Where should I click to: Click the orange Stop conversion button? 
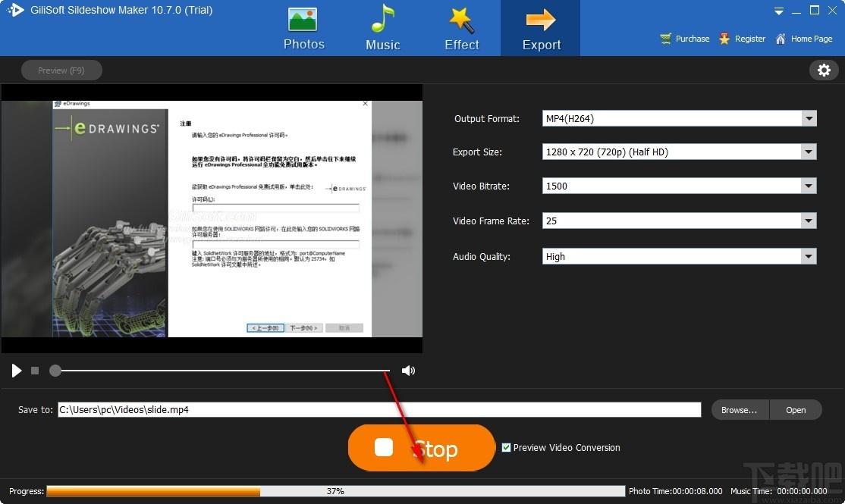point(422,447)
